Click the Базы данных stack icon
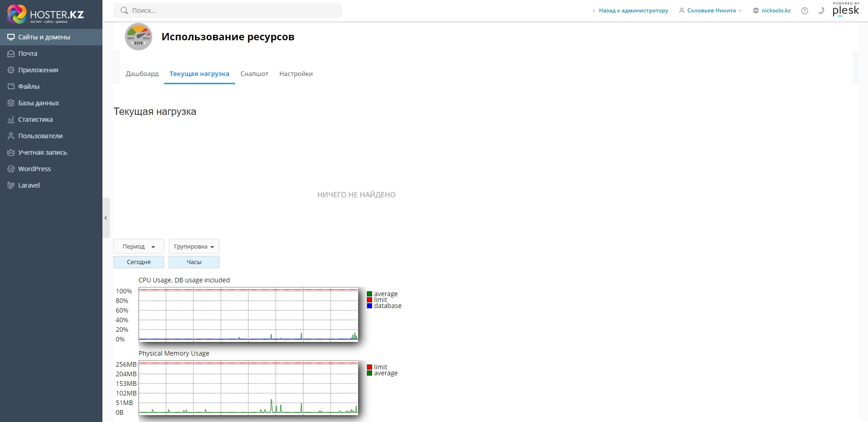This screenshot has height=422, width=868. click(x=11, y=103)
